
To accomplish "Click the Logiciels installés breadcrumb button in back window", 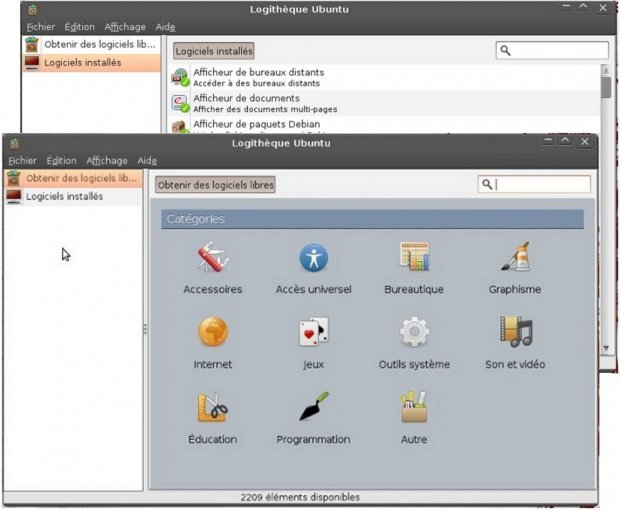I will (214, 51).
